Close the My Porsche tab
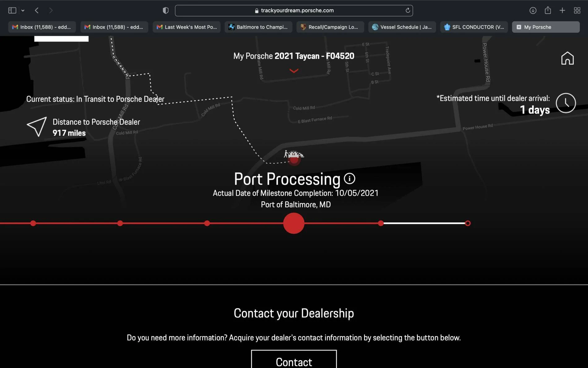This screenshot has height=368, width=588. click(519, 27)
